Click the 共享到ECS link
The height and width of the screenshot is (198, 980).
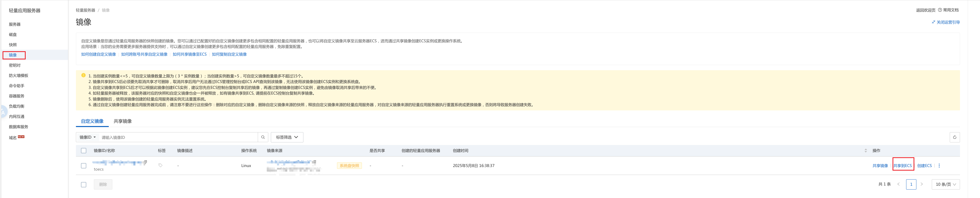click(902, 166)
